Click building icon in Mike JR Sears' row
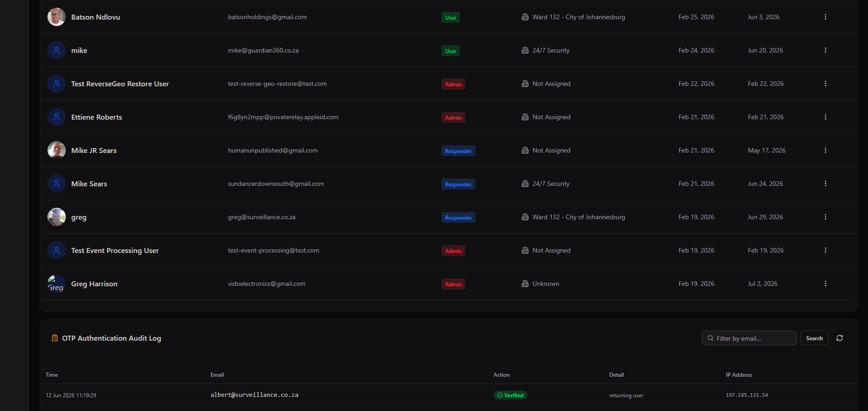The image size is (868, 411). [x=525, y=150]
